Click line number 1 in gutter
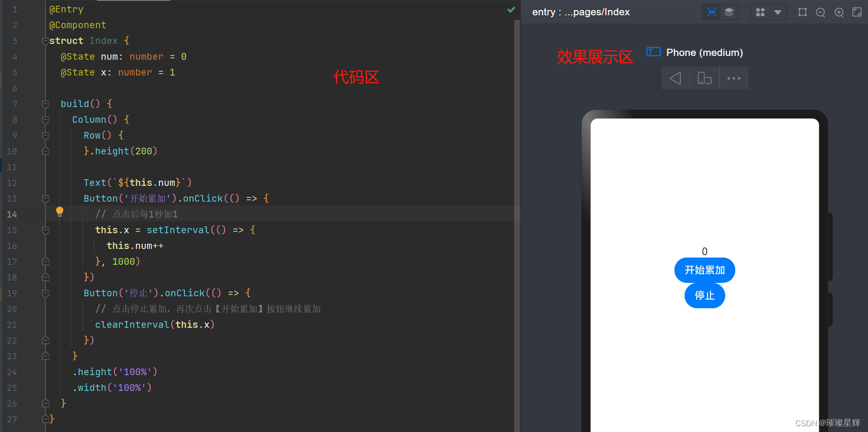Screen dimensions: 868x432 (x=15, y=10)
